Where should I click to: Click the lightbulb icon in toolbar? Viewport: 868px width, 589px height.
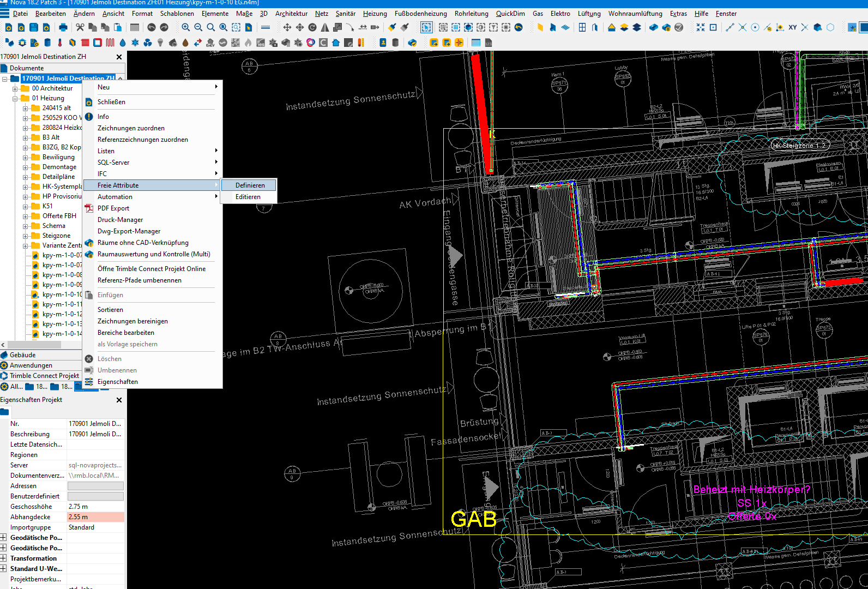pyautogui.click(x=160, y=43)
